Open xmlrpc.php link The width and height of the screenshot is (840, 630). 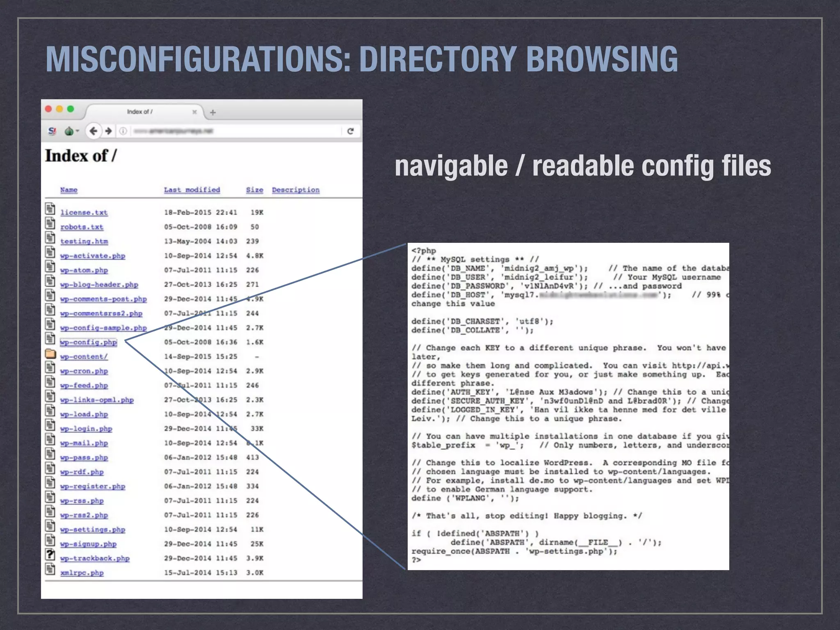[82, 573]
